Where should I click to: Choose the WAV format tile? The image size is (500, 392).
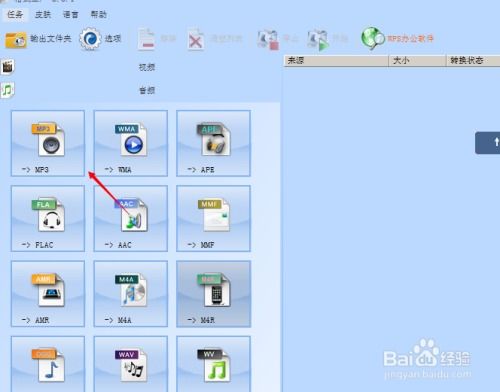[131, 364]
